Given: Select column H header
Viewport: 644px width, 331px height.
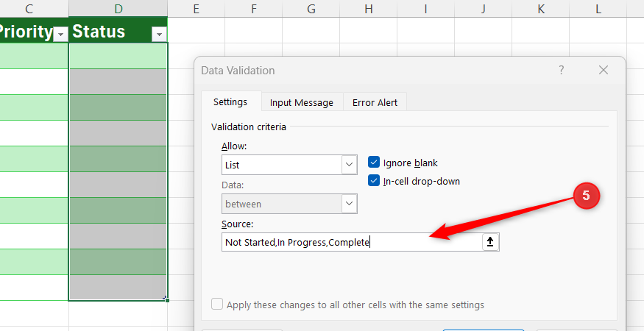Looking at the screenshot, I should (369, 9).
